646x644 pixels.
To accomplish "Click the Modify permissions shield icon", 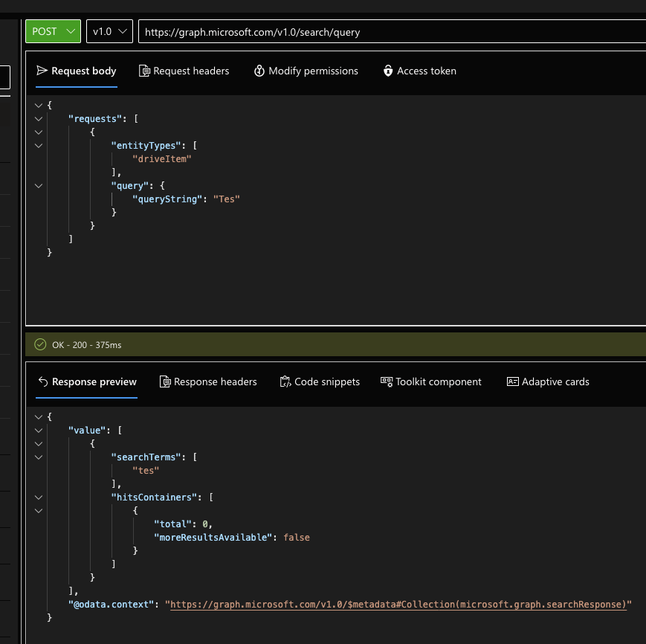I will (259, 71).
